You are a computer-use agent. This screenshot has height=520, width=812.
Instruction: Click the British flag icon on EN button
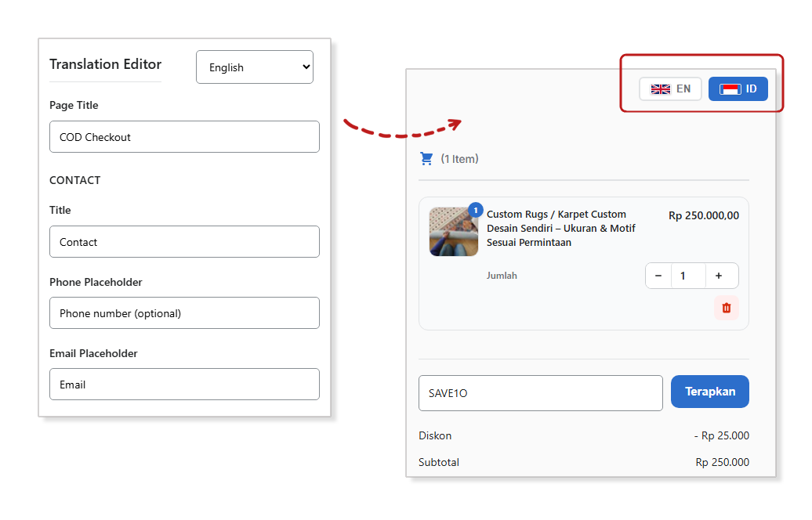659,88
